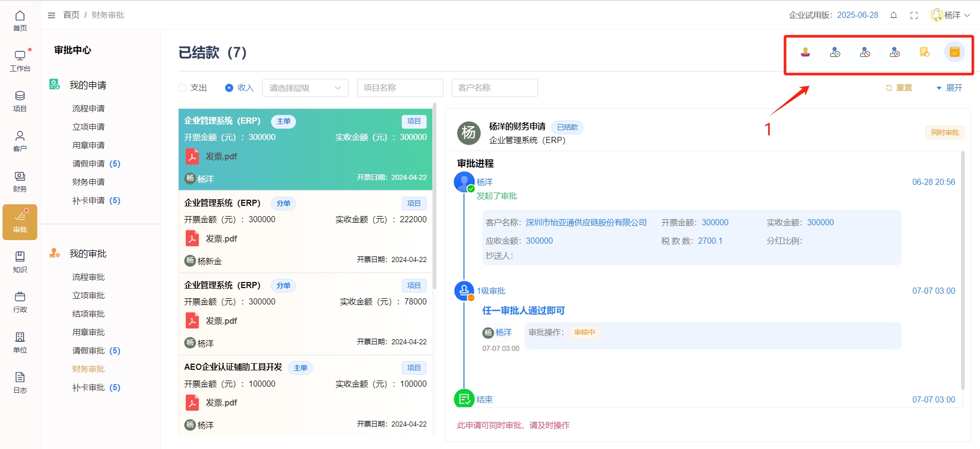The image size is (980, 449).
Task: Click the 同时审批 badge
Action: (945, 132)
